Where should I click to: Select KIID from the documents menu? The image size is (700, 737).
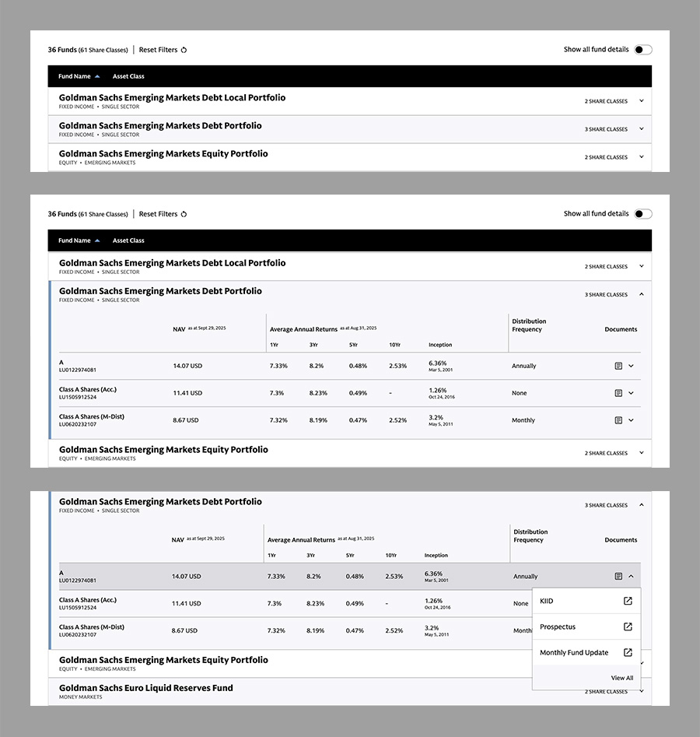point(547,601)
